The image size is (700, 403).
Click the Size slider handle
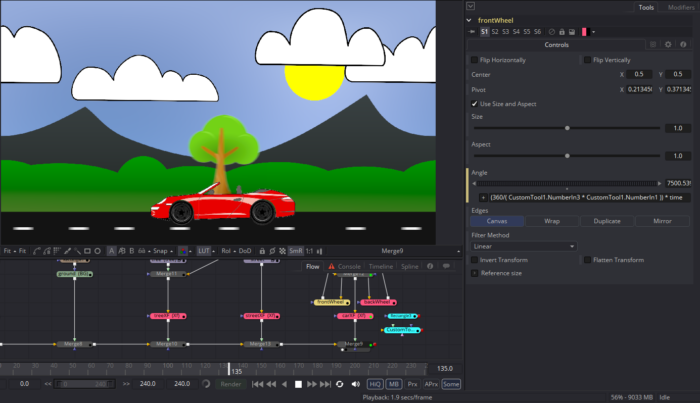point(567,128)
